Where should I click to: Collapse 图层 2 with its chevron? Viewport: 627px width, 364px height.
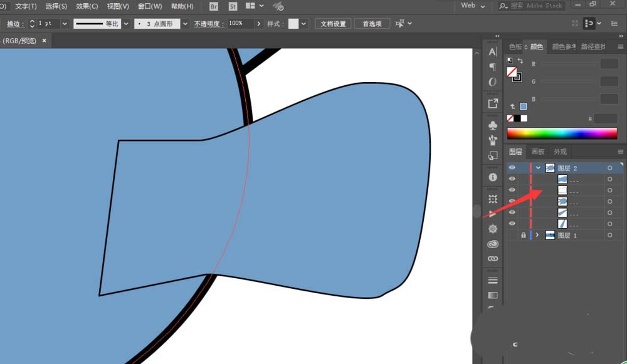click(x=538, y=168)
